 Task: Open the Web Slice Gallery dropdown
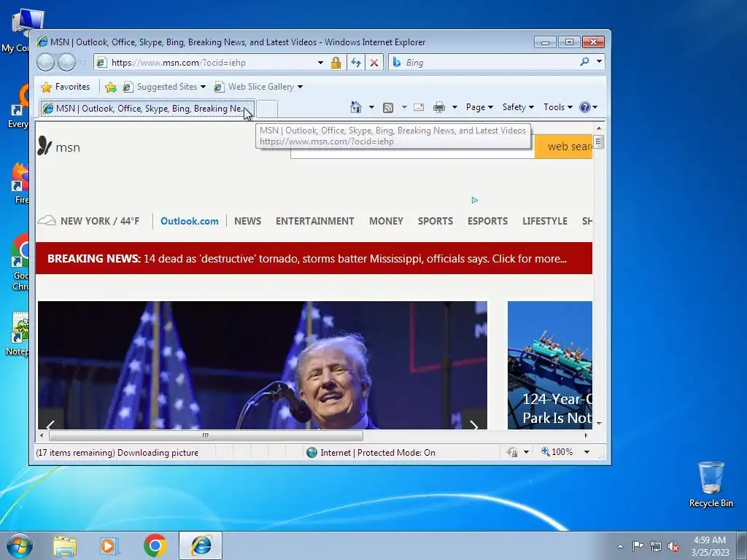pyautogui.click(x=258, y=87)
